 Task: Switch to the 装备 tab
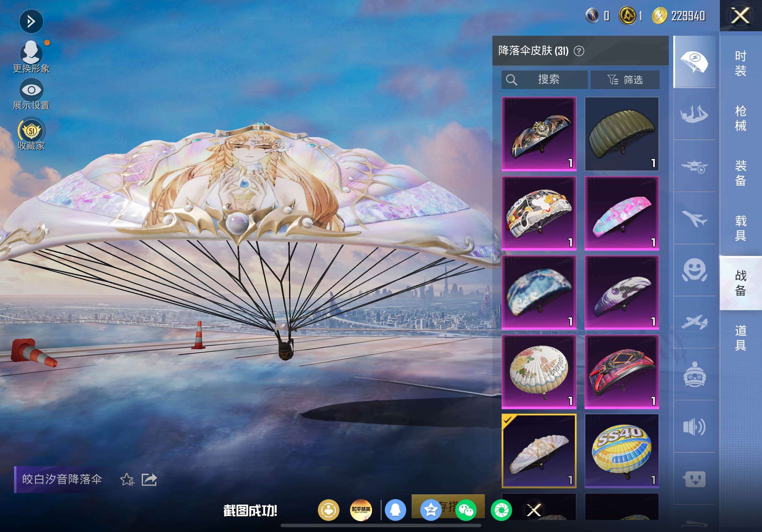click(x=740, y=173)
